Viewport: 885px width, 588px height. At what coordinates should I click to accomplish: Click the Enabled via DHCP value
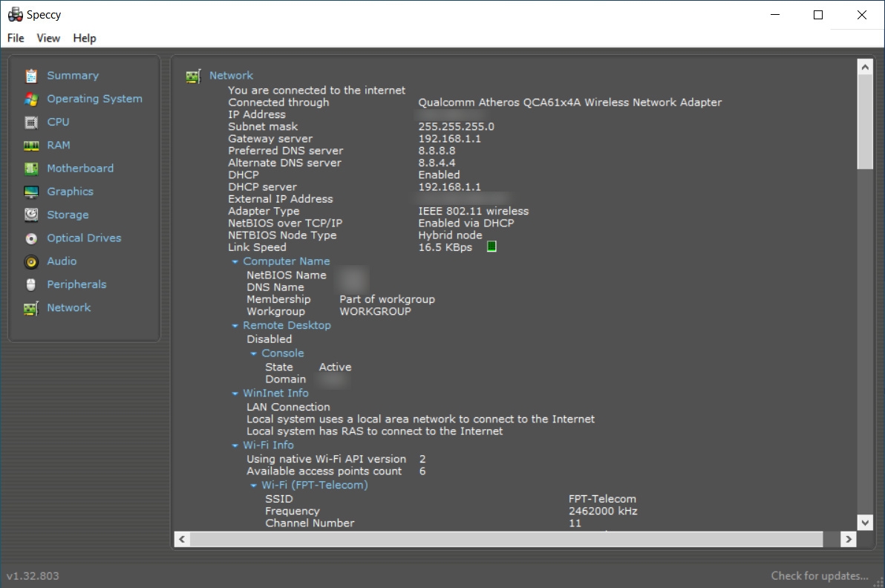(466, 223)
